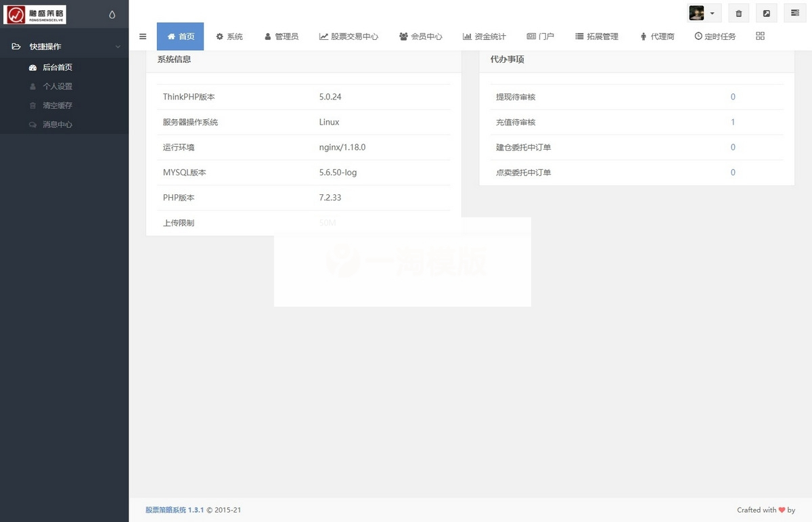Select 后台首页 in the sidebar
This screenshot has width=812, height=522.
[59, 67]
